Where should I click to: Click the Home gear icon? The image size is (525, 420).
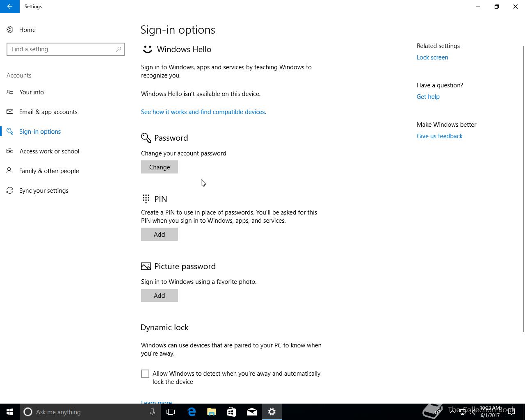10,30
